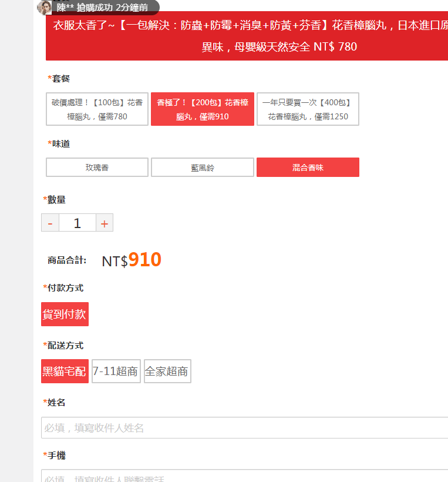This screenshot has height=482, width=448.
Task: Select 黑貓宅配 delivery method
Action: point(65,371)
